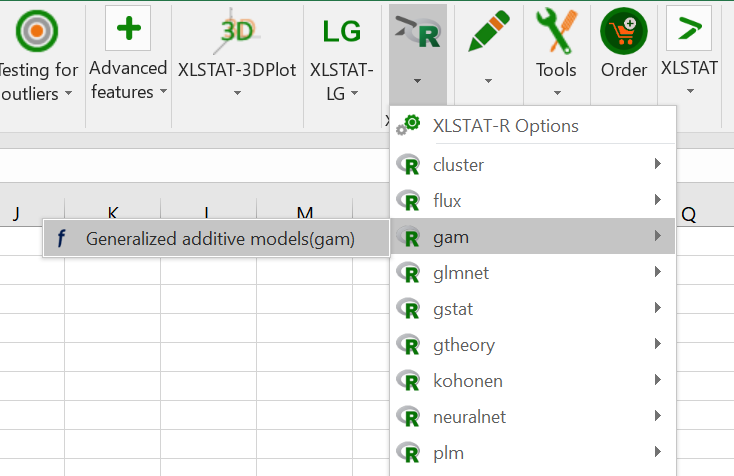Image resolution: width=734 pixels, height=476 pixels.
Task: Click the green pencil icon
Action: pos(488,31)
